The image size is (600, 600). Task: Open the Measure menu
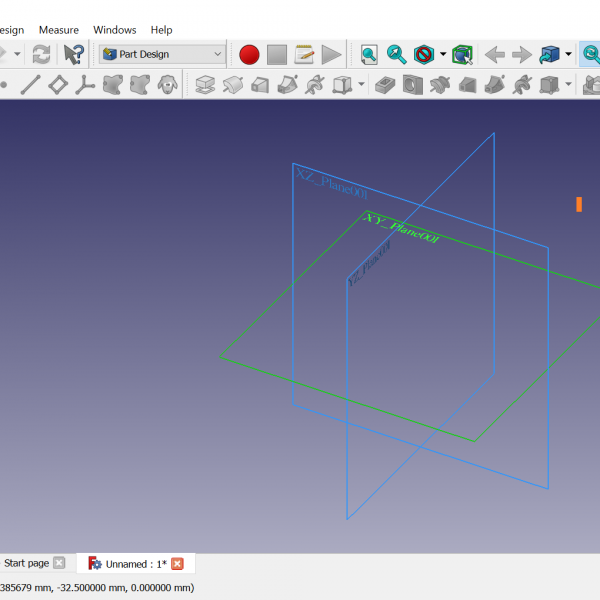click(x=58, y=30)
